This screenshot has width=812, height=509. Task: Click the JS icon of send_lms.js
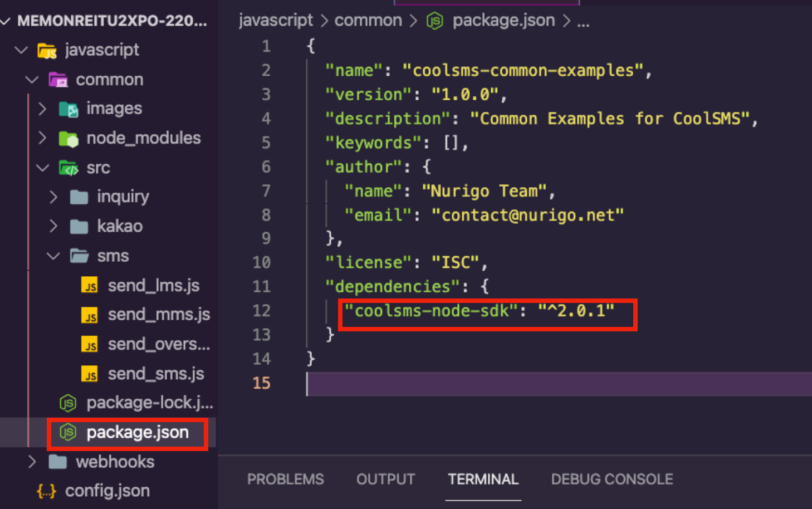point(90,285)
